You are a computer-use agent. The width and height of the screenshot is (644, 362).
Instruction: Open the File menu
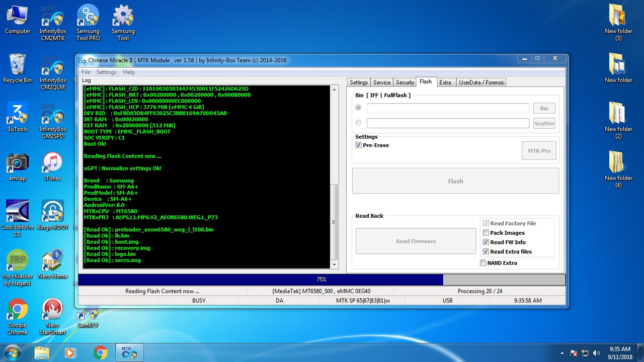click(86, 72)
